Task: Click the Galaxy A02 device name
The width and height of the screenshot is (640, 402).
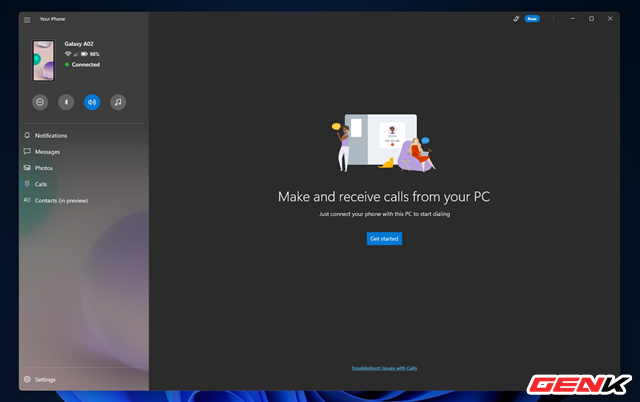Action: pyautogui.click(x=79, y=44)
